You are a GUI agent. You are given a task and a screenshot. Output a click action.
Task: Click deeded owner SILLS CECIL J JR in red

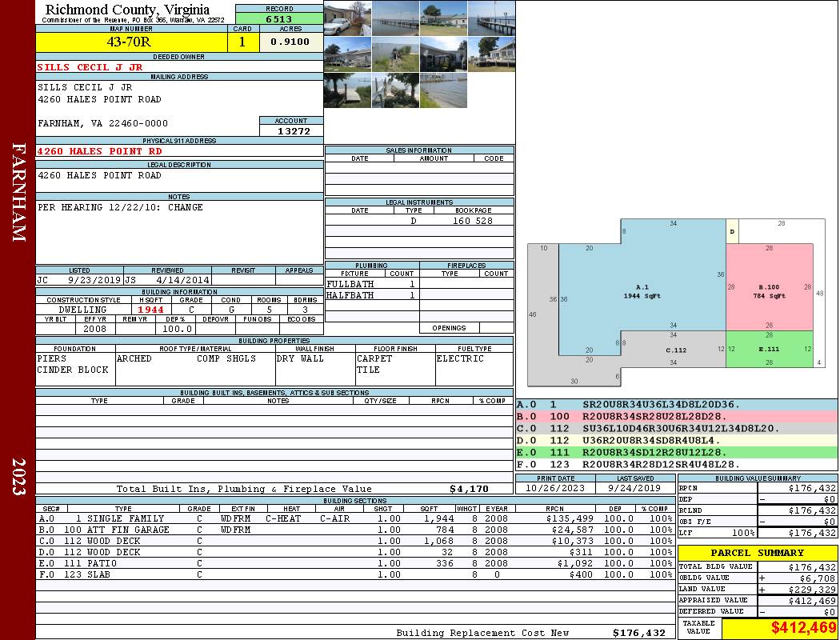(90, 67)
